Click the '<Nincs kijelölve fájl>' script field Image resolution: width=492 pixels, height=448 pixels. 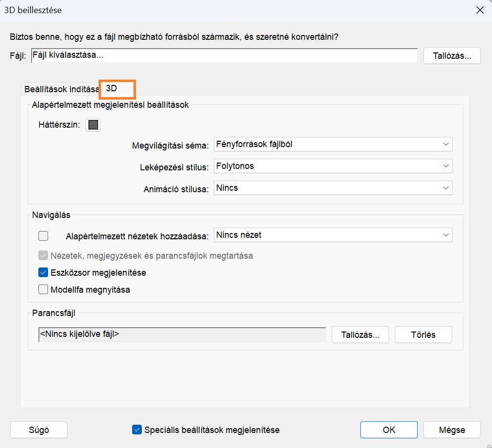coord(182,334)
